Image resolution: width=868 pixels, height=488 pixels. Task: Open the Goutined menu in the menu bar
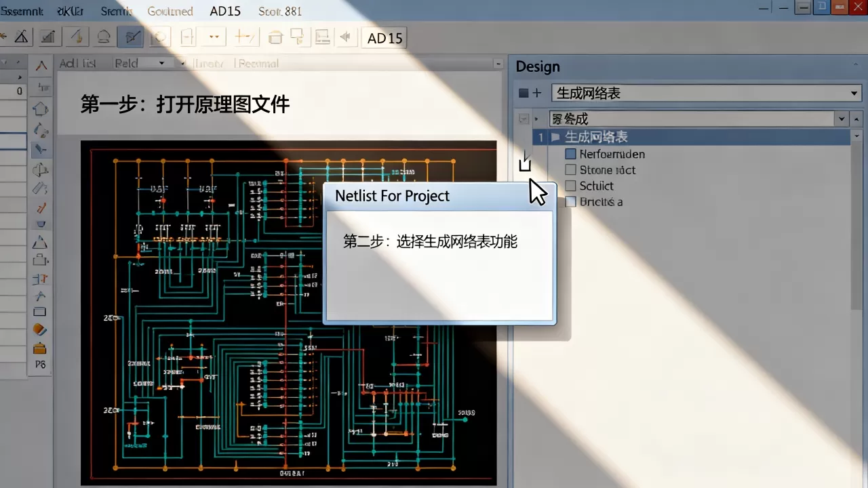point(170,12)
